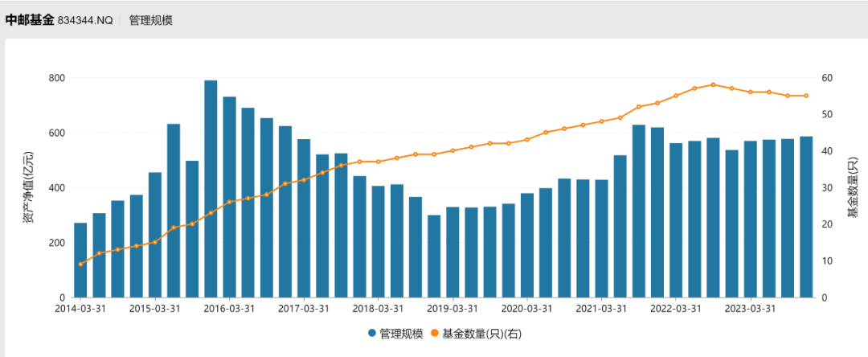
Task: Click the left axis value 800
Action: (x=58, y=78)
